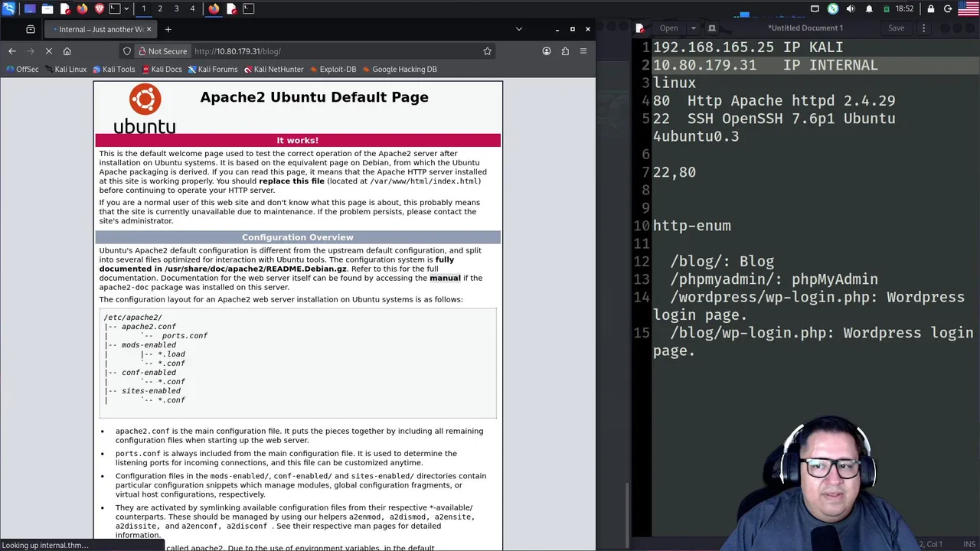Click the Not Secure connection indicator
This screenshot has width=980, height=551.
[x=162, y=51]
